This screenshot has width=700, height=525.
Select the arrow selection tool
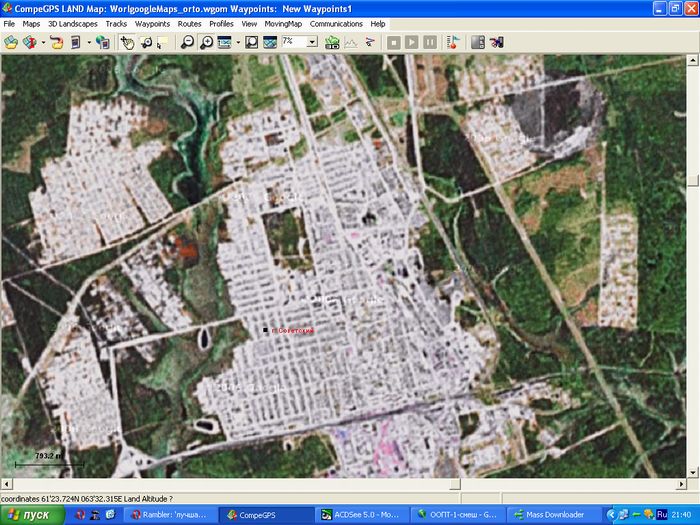coord(162,42)
